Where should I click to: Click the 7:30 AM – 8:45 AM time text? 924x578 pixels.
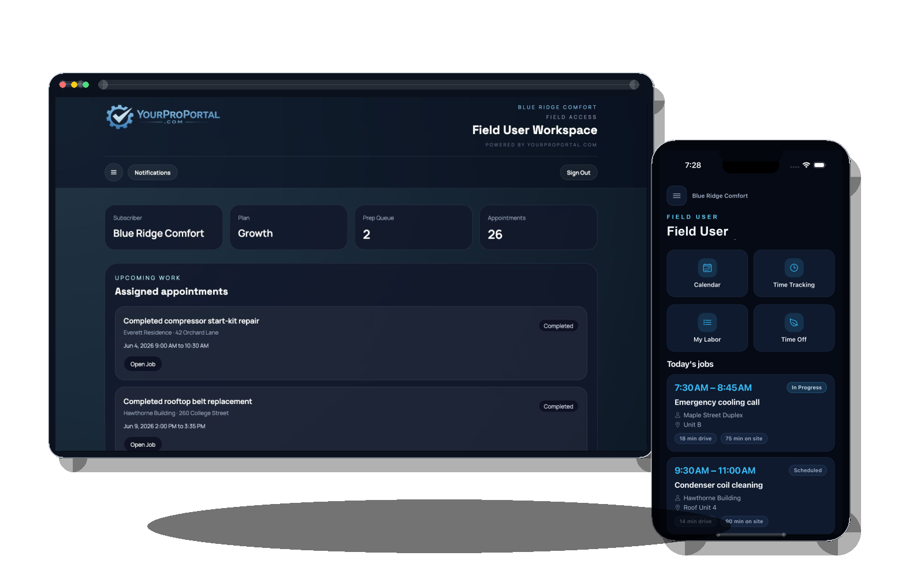click(713, 388)
